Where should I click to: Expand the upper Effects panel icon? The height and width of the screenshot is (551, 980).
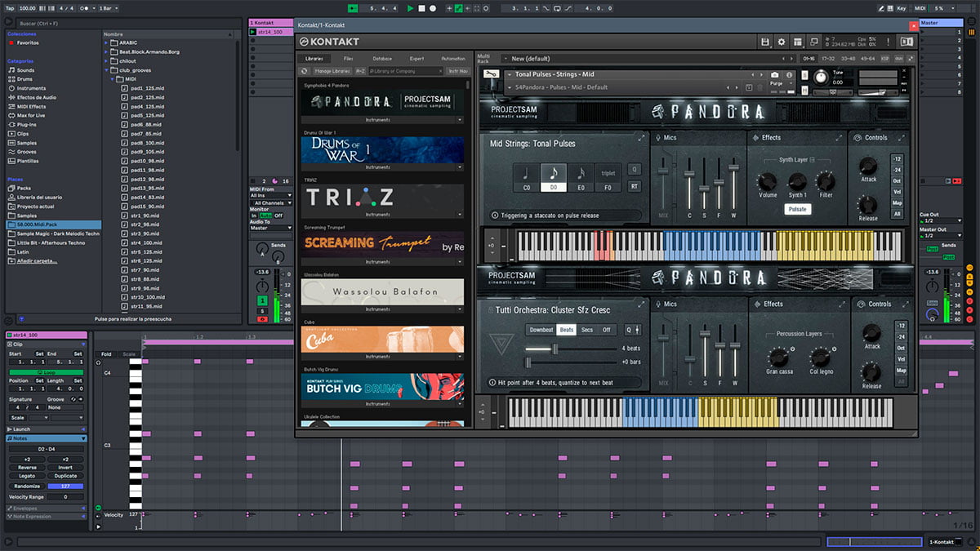839,138
